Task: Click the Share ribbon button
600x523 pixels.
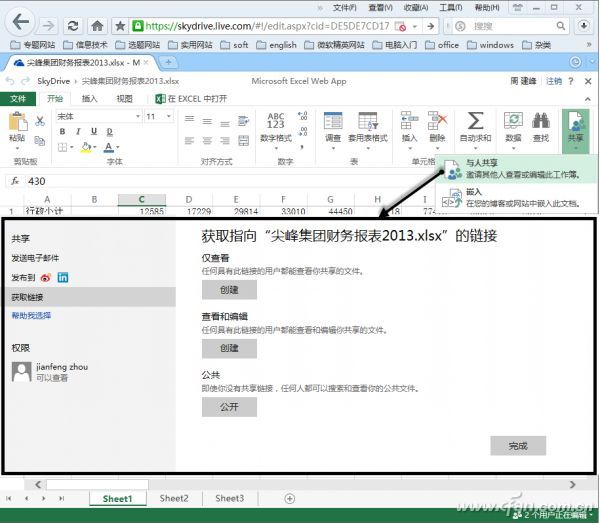Action: [575, 130]
